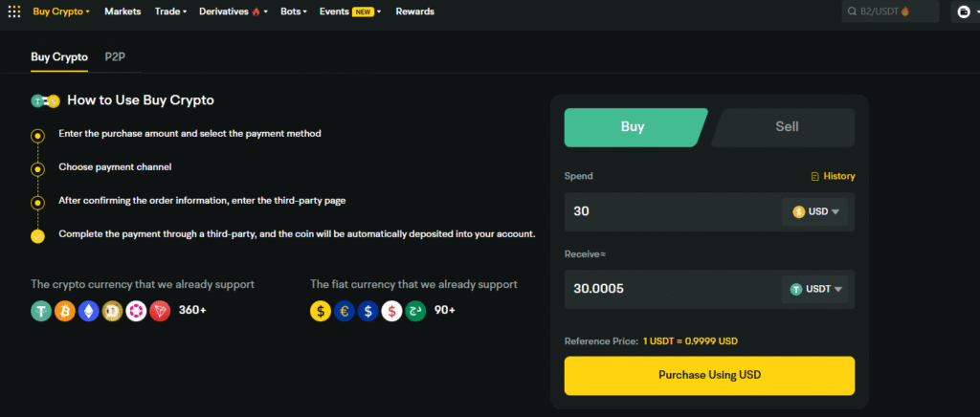Click the Spend amount input field
The height and width of the screenshot is (417, 980).
[x=670, y=211]
